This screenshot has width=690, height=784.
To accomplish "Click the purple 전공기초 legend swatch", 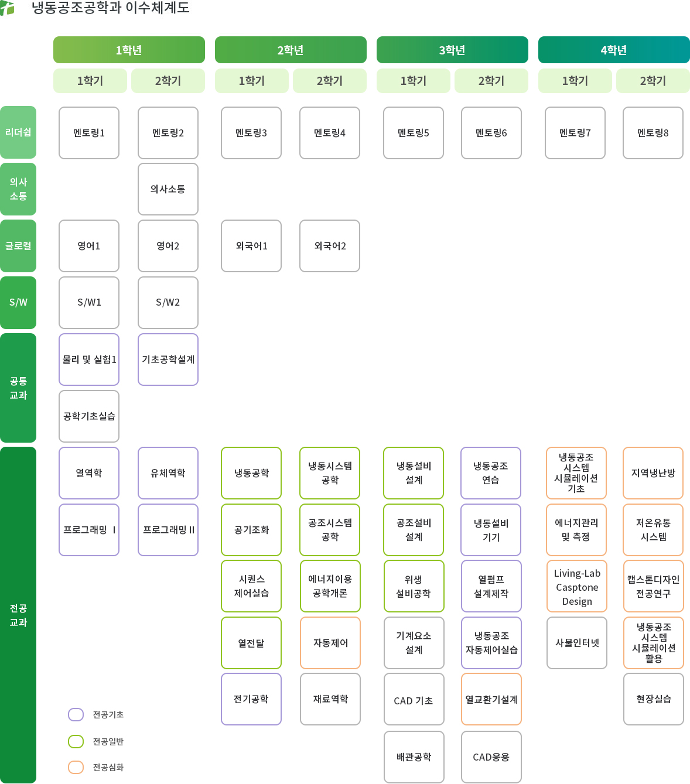I will (x=76, y=714).
